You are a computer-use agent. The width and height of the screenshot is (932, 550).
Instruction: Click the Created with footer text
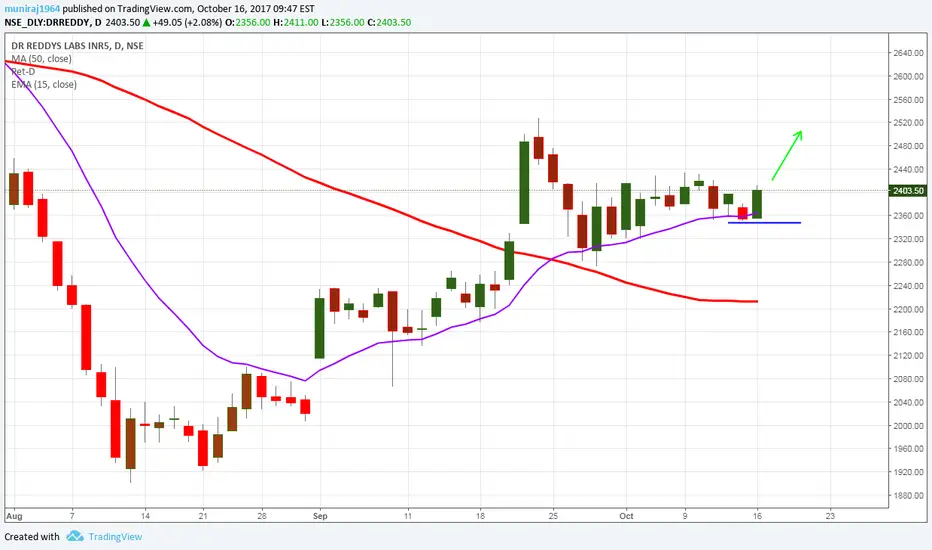point(32,537)
